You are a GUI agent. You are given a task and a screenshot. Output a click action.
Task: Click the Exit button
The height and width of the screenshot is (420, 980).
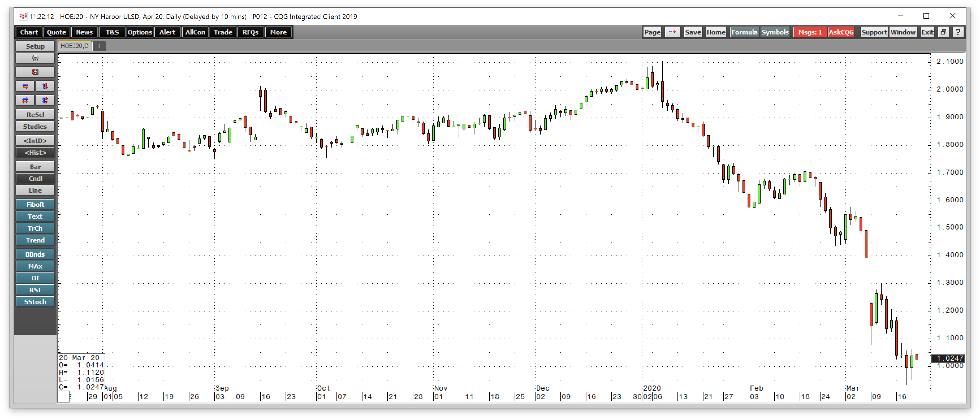(927, 32)
